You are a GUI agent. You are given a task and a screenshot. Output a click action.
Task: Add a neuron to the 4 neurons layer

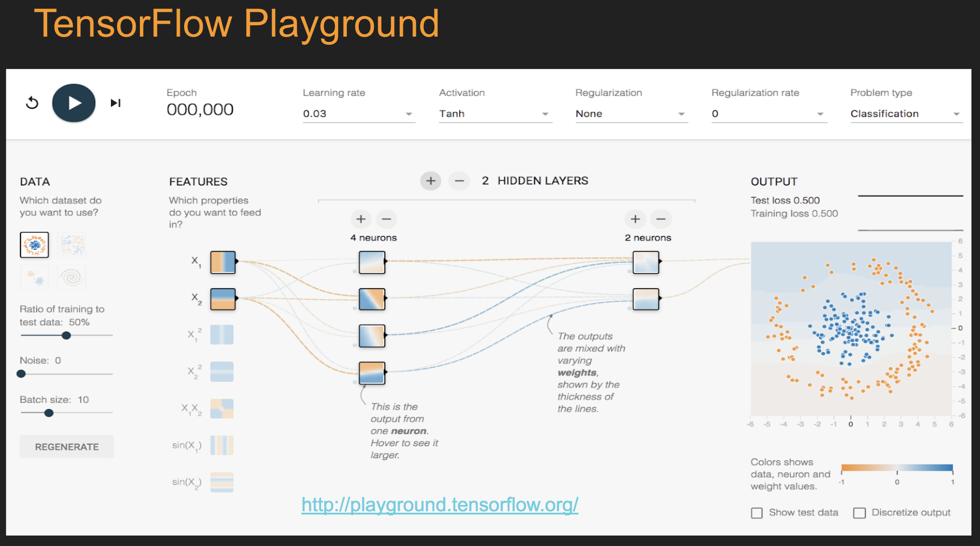click(x=361, y=219)
